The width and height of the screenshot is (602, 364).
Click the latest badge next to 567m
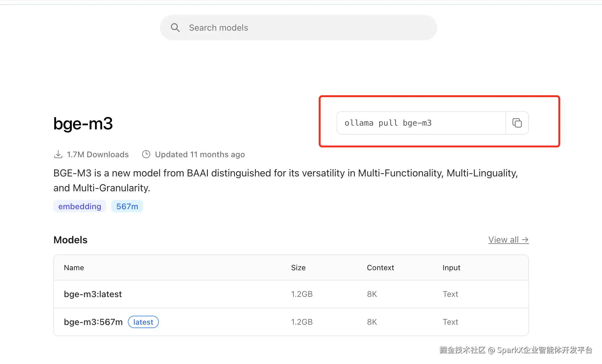point(143,322)
